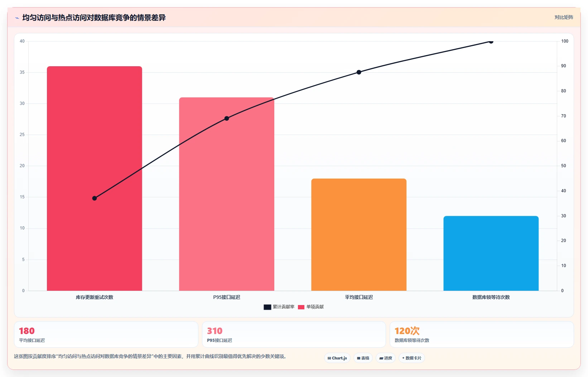Click the 15 tick on the left axis
This screenshot has height=377, width=588.
(x=22, y=197)
